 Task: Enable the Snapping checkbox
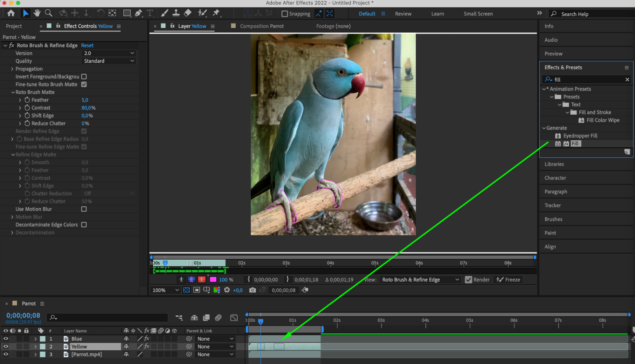click(285, 14)
